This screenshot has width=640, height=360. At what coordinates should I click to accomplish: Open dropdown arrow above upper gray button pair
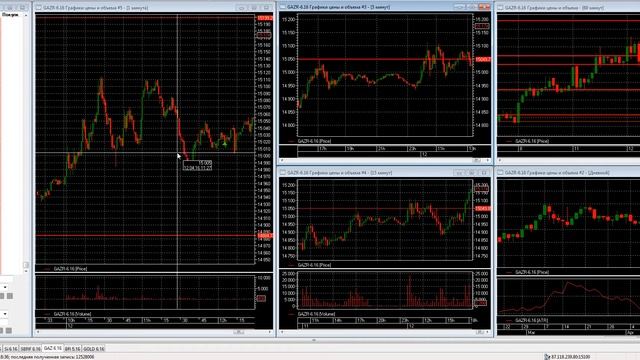click(5, 287)
